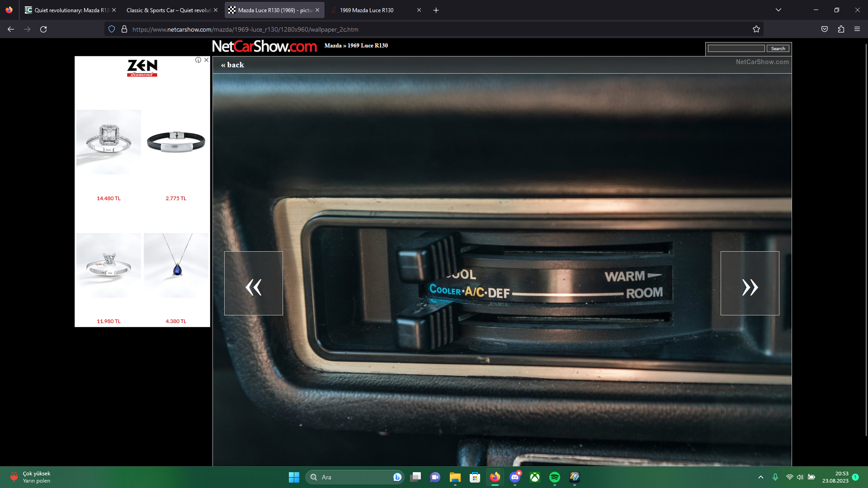Close the Zen diamond advertisement

pos(207,60)
